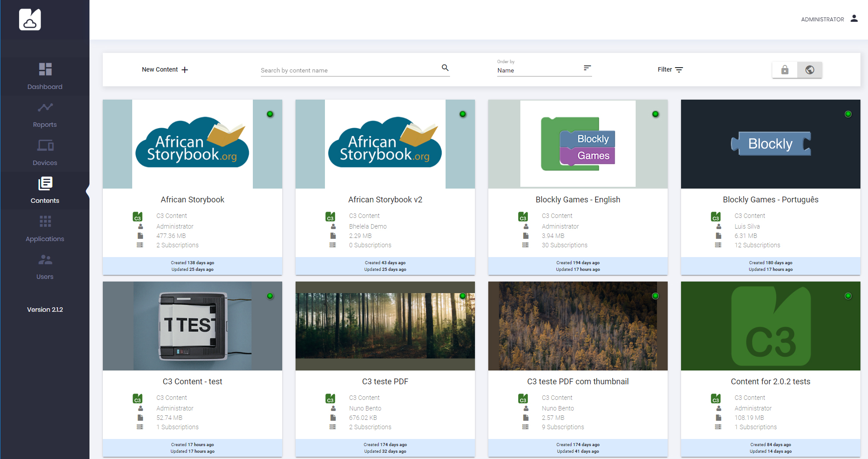Click the green status dot on African Storybook
This screenshot has height=459, width=868.
(270, 114)
